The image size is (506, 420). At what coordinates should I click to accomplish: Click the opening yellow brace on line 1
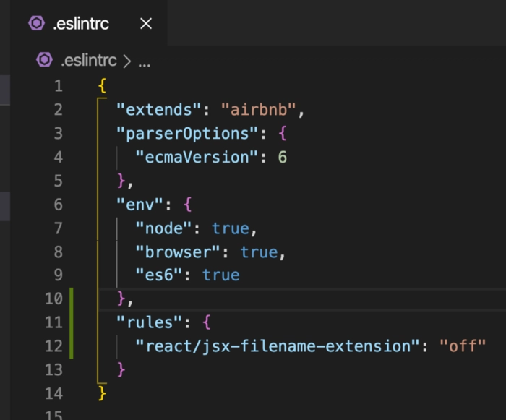(103, 86)
